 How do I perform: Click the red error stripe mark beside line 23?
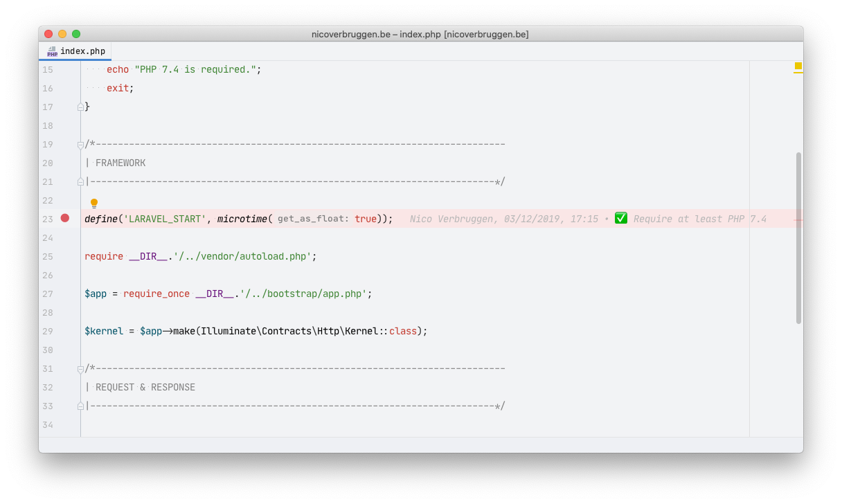pyautogui.click(x=798, y=219)
